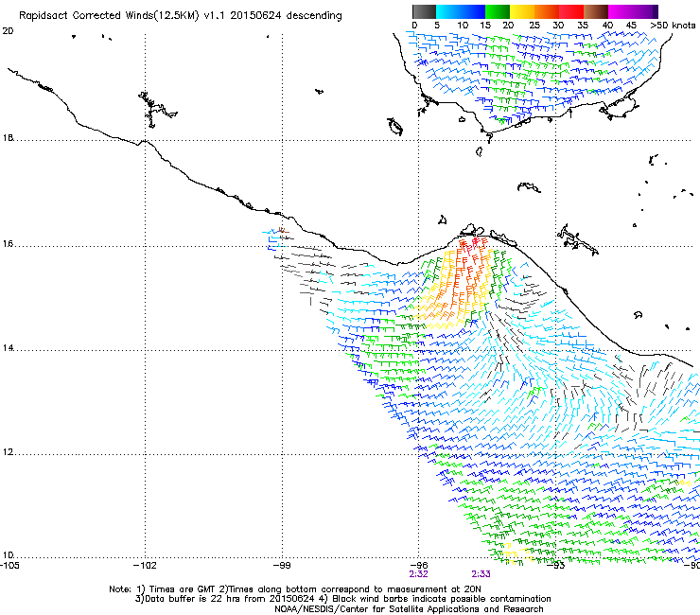Pick the orange 25-30 knots legend segment

tap(547, 11)
